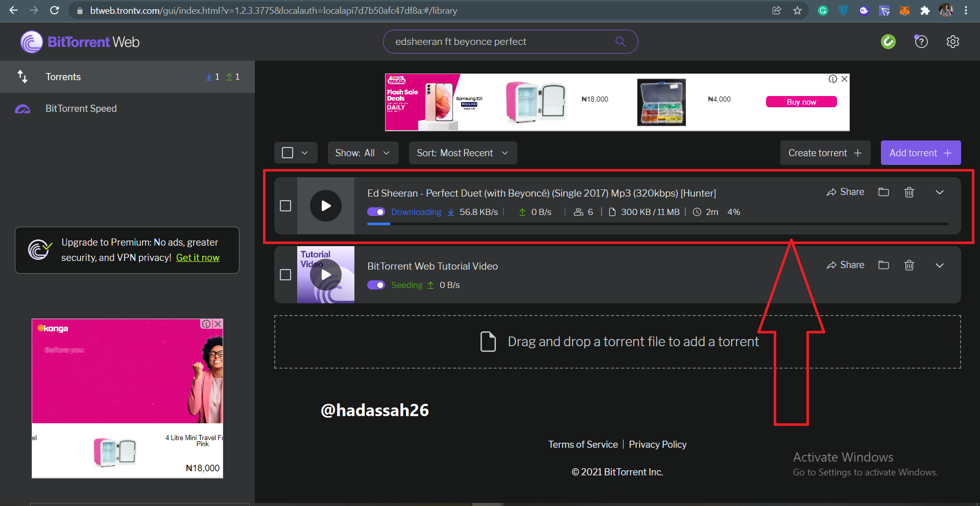This screenshot has height=506, width=980.
Task: Click the Ed Sheeran download progress bar
Action: click(657, 224)
